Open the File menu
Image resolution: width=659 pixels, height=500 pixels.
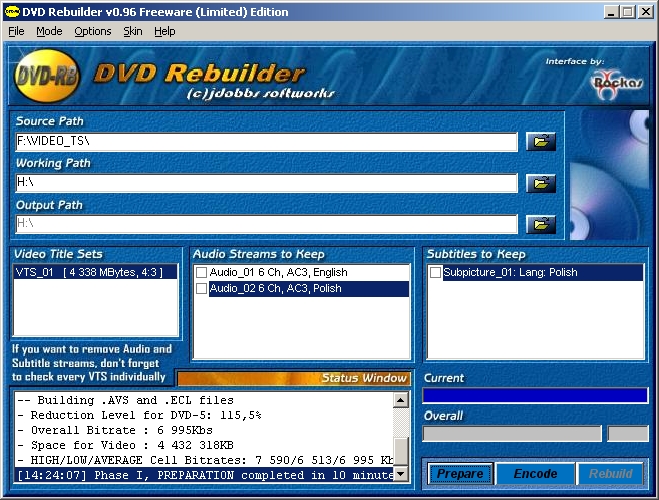coord(16,32)
